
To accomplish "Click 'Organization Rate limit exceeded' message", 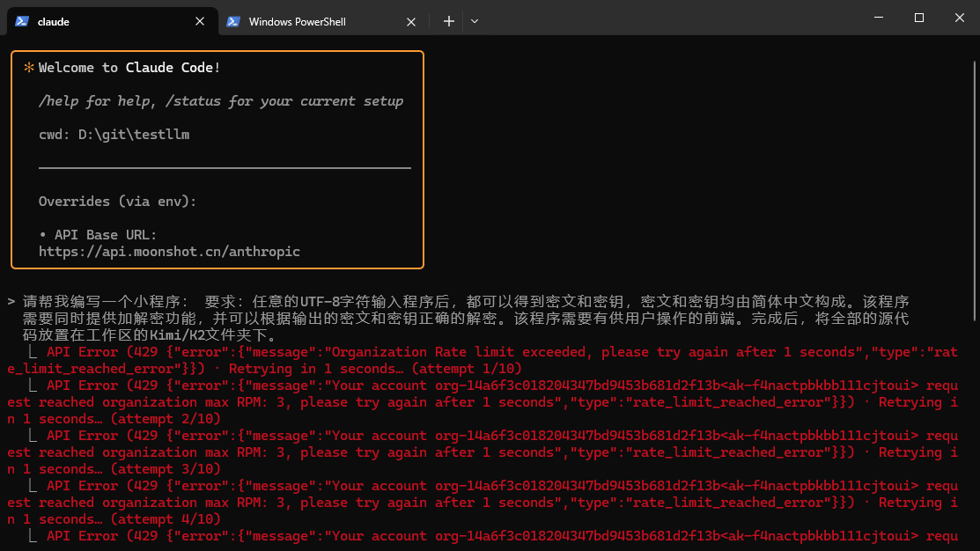I will point(459,352).
